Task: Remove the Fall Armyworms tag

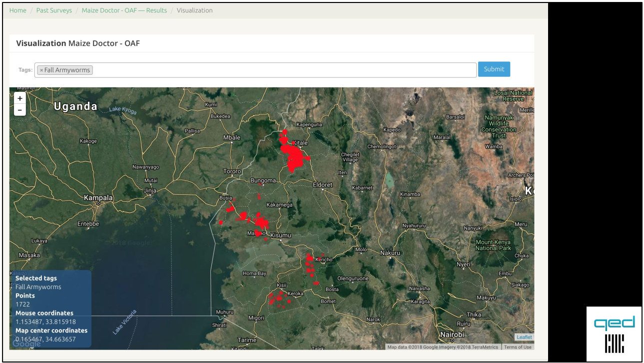Action: click(41, 70)
